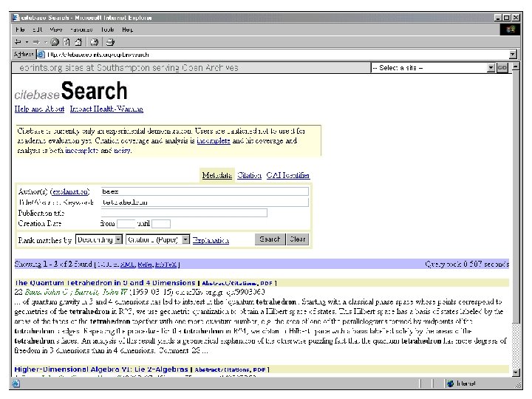532x399 pixels.
Task: Open the Impact Health-Warning link
Action: click(106, 109)
